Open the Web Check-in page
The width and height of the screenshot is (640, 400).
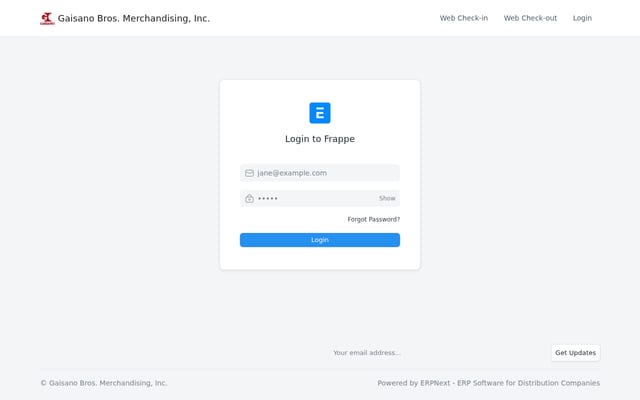point(464,18)
